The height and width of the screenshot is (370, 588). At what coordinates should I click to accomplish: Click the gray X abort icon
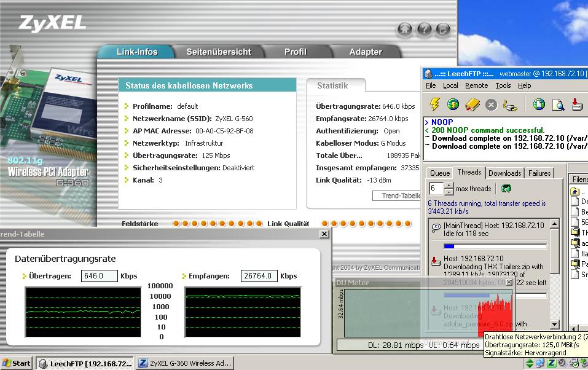point(491,104)
